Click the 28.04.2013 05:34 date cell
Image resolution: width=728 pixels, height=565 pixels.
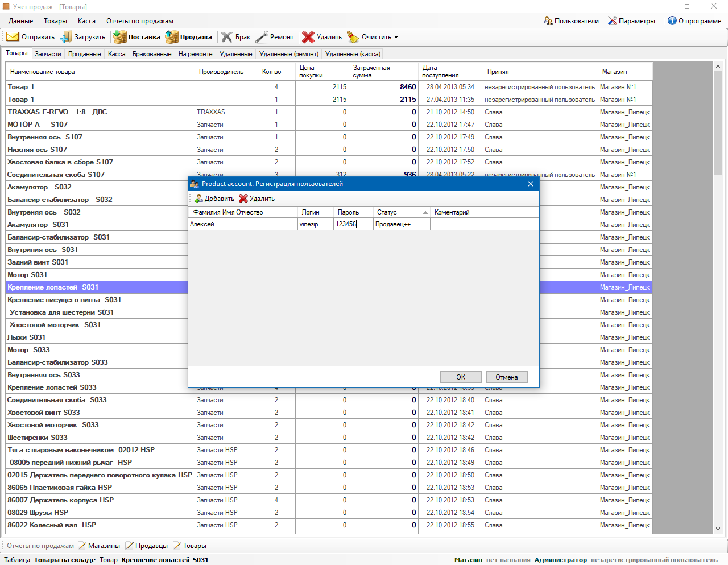tap(450, 87)
